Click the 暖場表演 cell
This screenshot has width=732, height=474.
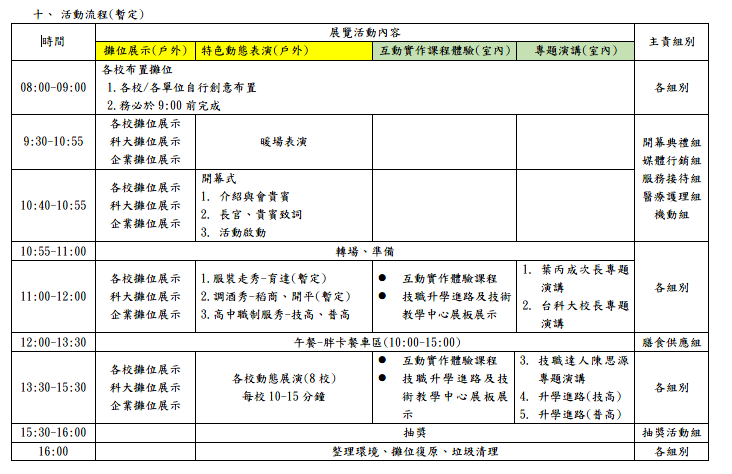[x=283, y=141]
